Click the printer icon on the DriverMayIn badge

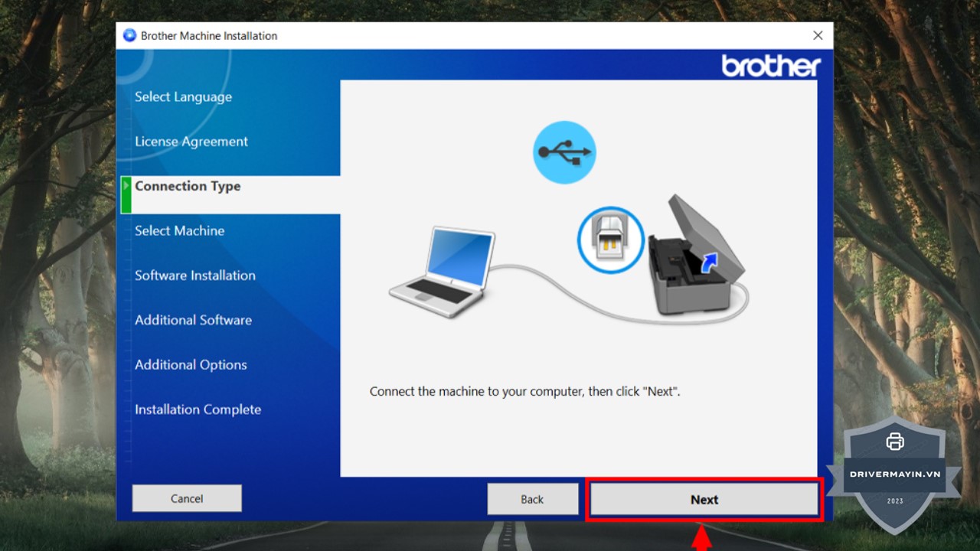click(894, 442)
